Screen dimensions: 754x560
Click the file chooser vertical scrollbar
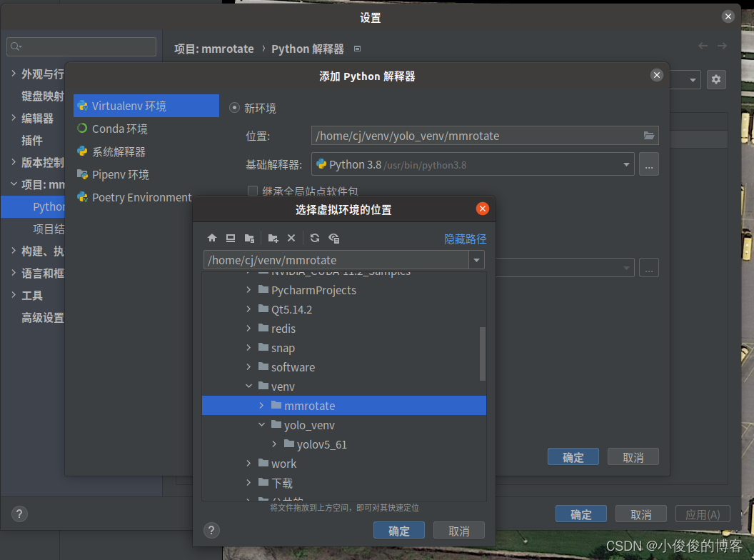(x=482, y=354)
